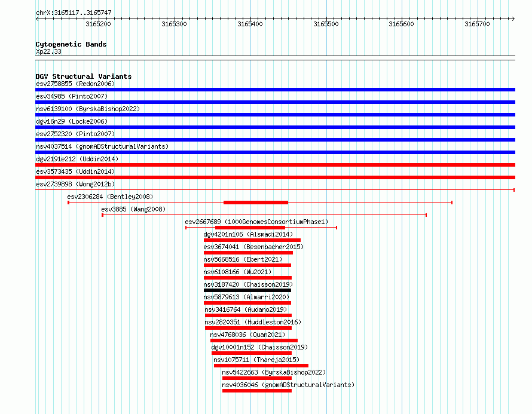Click the esv2758855 (Redon2006) variant label
The height and width of the screenshot is (414, 532).
click(x=75, y=84)
